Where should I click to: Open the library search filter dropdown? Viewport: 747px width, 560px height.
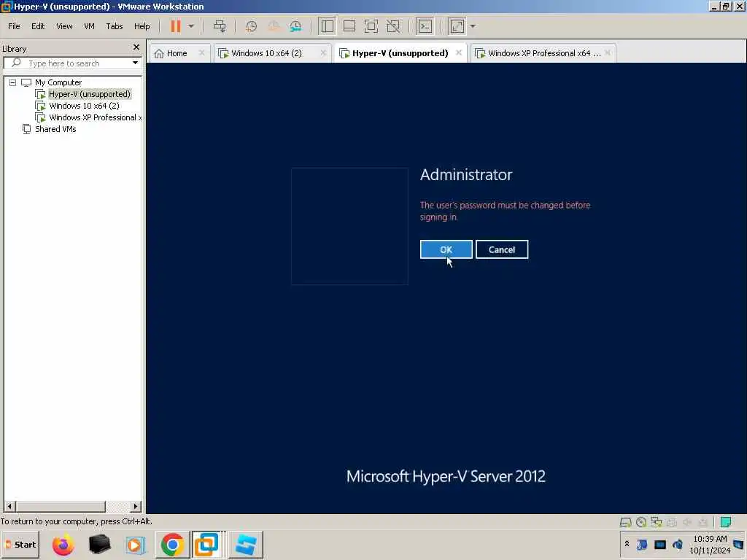point(135,63)
